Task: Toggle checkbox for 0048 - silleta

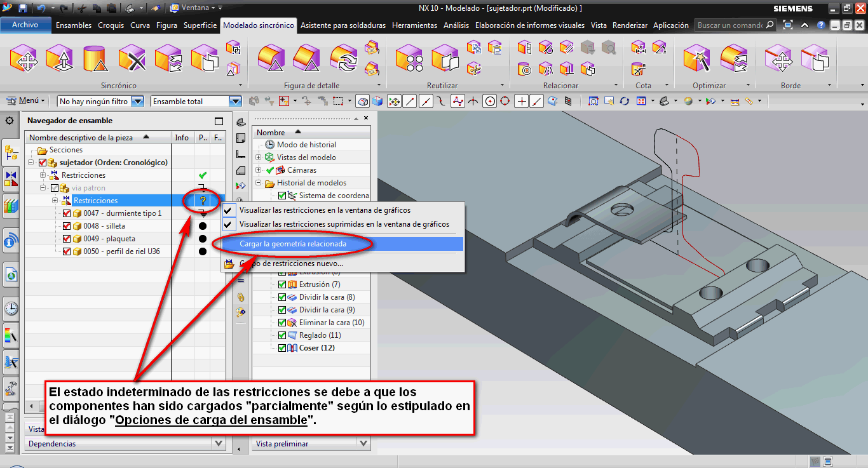Action: [x=67, y=226]
